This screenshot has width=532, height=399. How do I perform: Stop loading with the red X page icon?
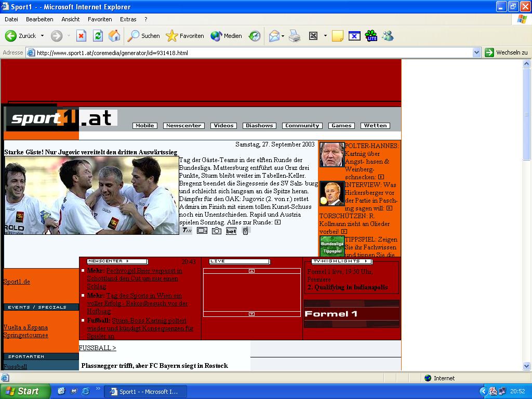(81, 36)
